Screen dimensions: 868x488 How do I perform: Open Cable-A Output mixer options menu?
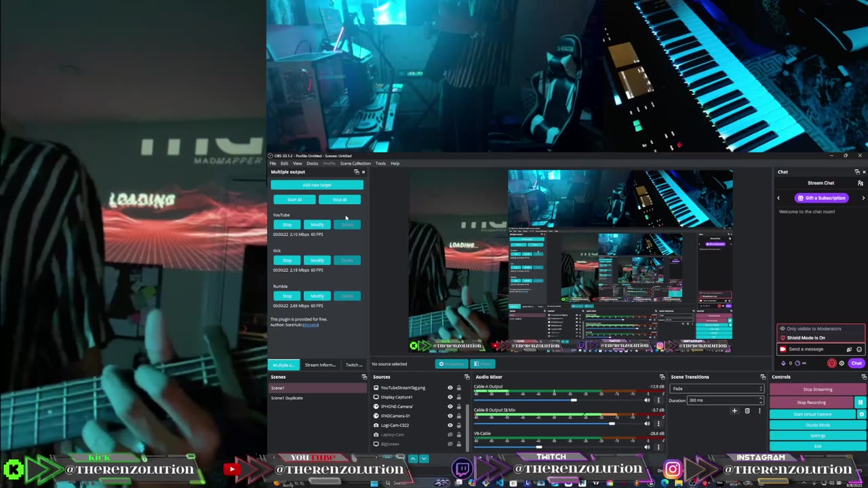pos(658,401)
